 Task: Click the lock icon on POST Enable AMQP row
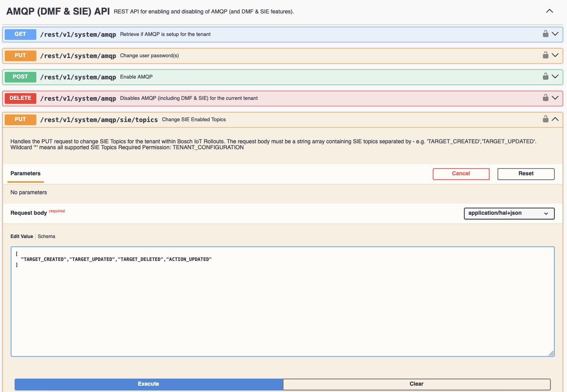[545, 77]
